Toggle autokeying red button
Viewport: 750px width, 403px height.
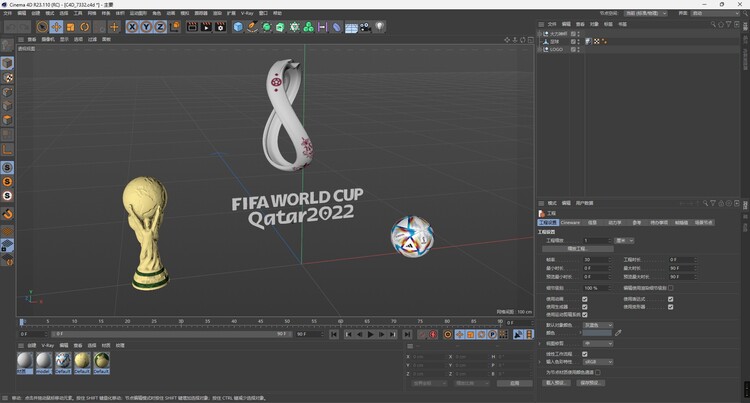coord(433,335)
